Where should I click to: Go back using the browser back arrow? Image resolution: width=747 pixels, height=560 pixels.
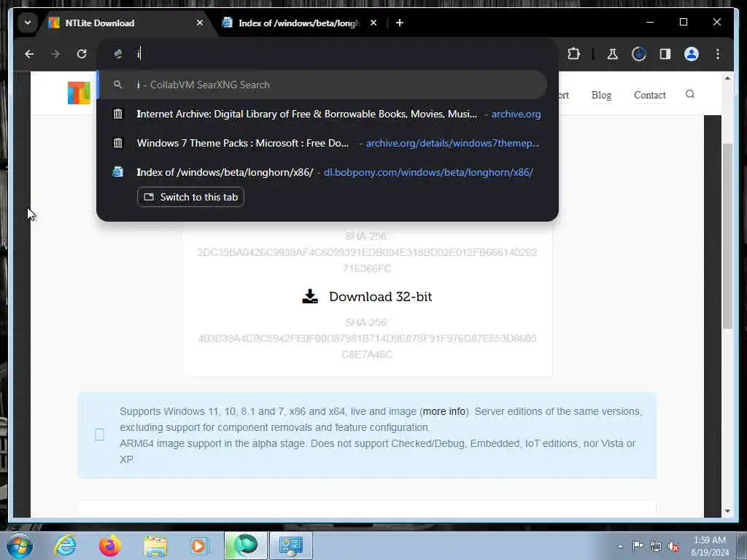click(x=29, y=54)
